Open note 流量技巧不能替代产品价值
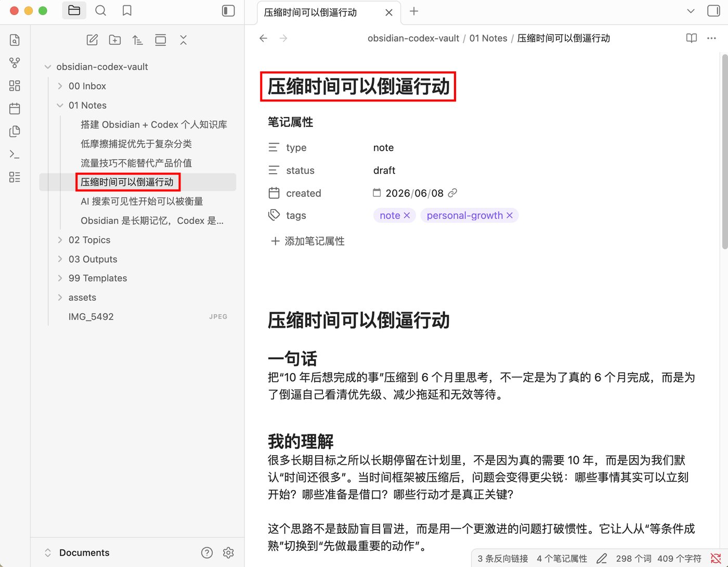Image resolution: width=728 pixels, height=567 pixels. coord(136,163)
